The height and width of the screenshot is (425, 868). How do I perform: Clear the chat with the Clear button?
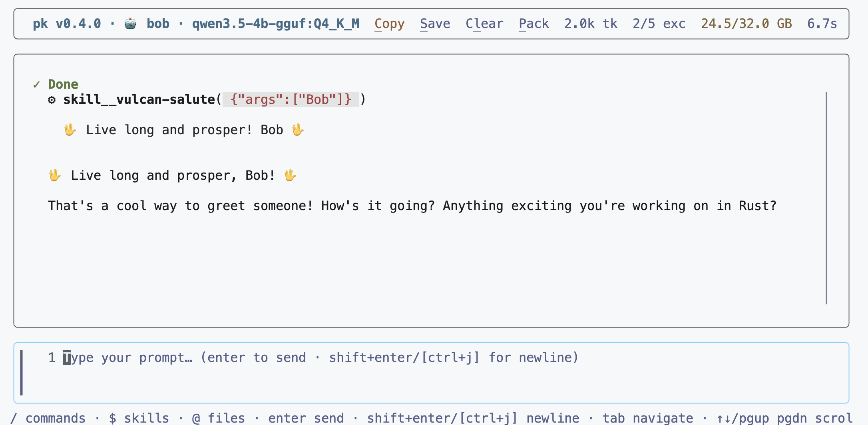pyautogui.click(x=484, y=24)
